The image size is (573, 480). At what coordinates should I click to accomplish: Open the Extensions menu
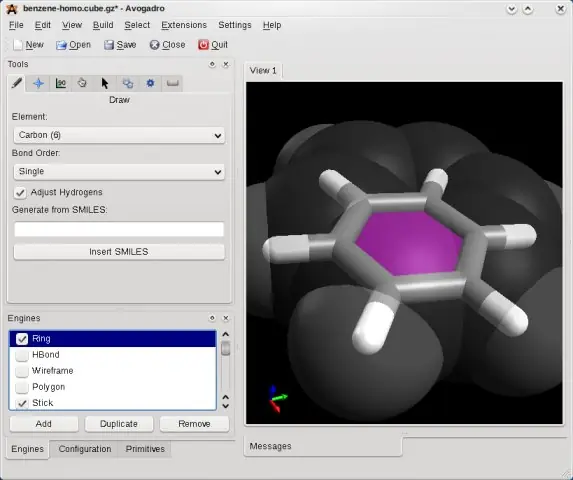pyautogui.click(x=184, y=25)
